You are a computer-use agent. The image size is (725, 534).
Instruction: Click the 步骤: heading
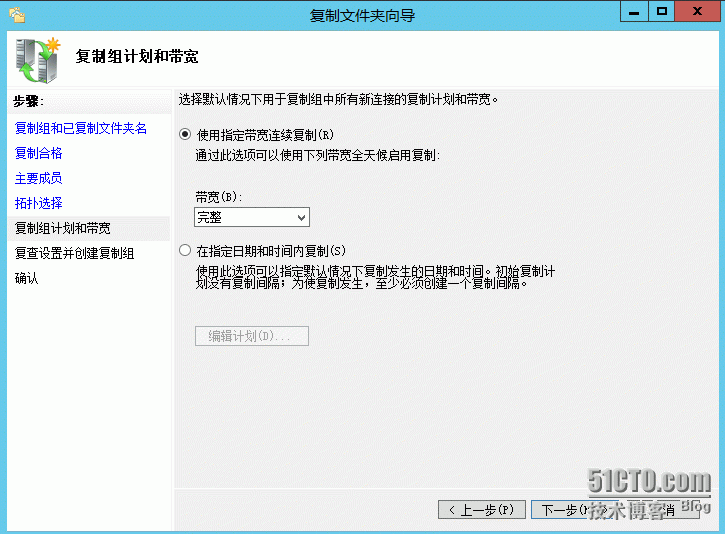[28, 101]
